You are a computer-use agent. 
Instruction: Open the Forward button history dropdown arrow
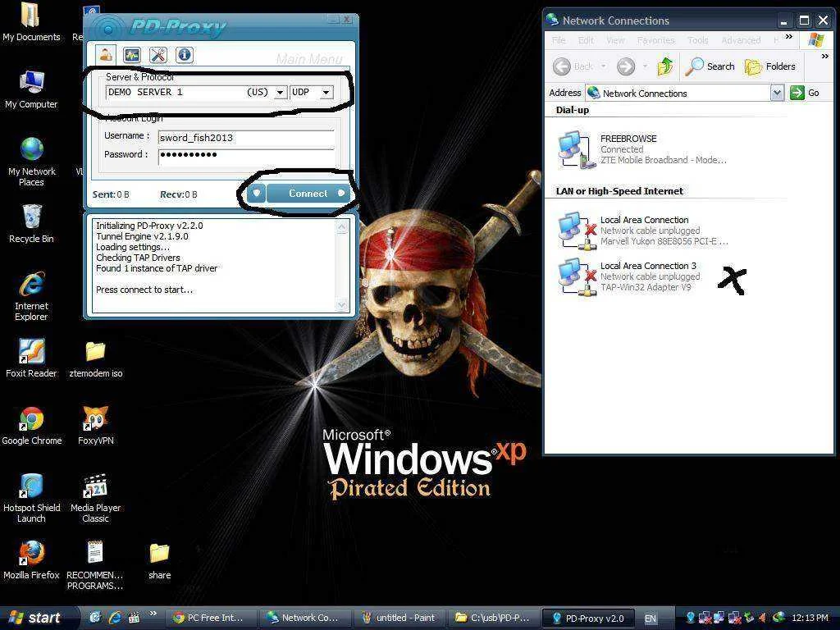[645, 66]
